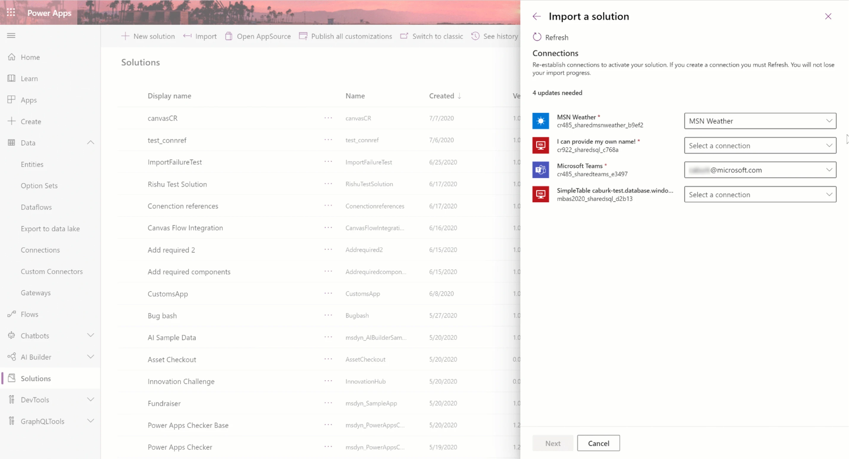The width and height of the screenshot is (868, 459).
Task: Expand the AI Builder sidebar section
Action: 90,357
